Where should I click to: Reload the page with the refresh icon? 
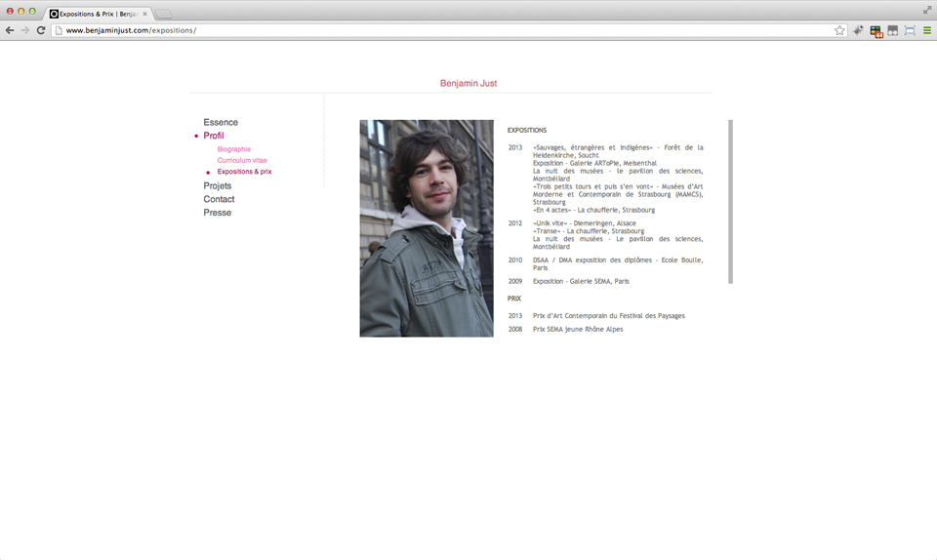coord(41,30)
